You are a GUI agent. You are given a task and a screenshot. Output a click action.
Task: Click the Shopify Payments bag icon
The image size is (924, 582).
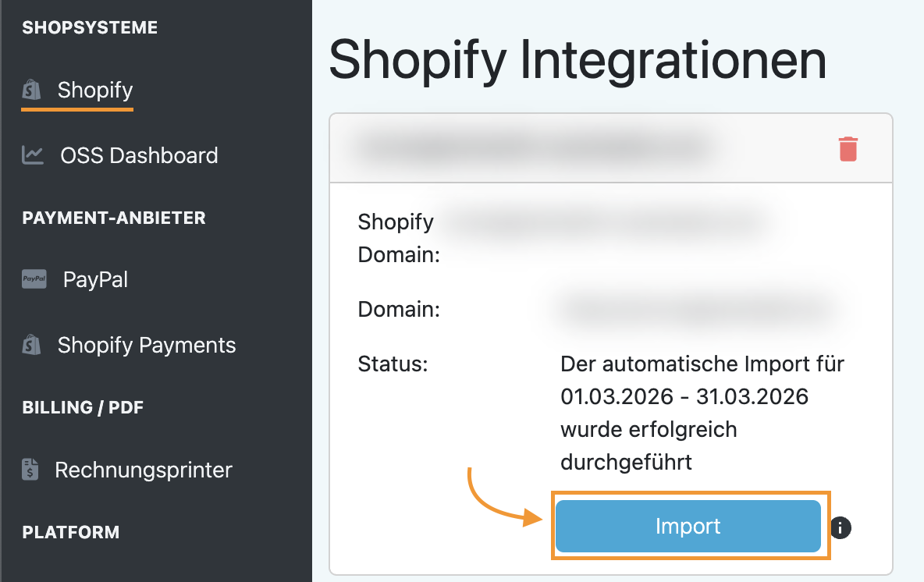[32, 345]
